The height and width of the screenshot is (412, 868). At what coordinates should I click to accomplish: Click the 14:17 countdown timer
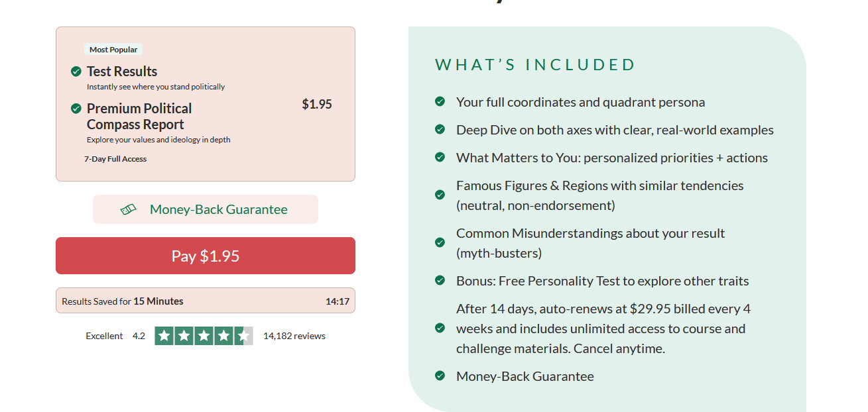(337, 301)
